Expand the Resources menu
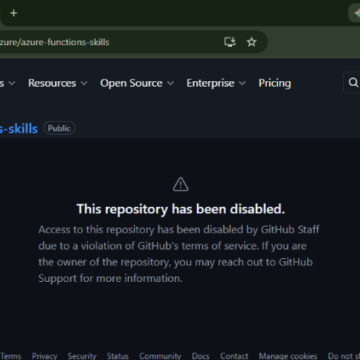The height and width of the screenshot is (360, 360). pos(57,83)
